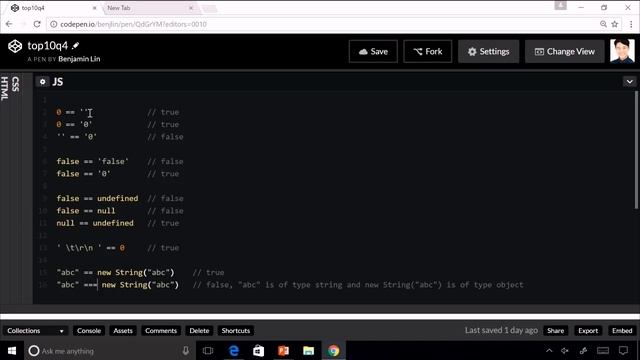
Task: Edit pen title with pencil icon
Action: click(76, 46)
